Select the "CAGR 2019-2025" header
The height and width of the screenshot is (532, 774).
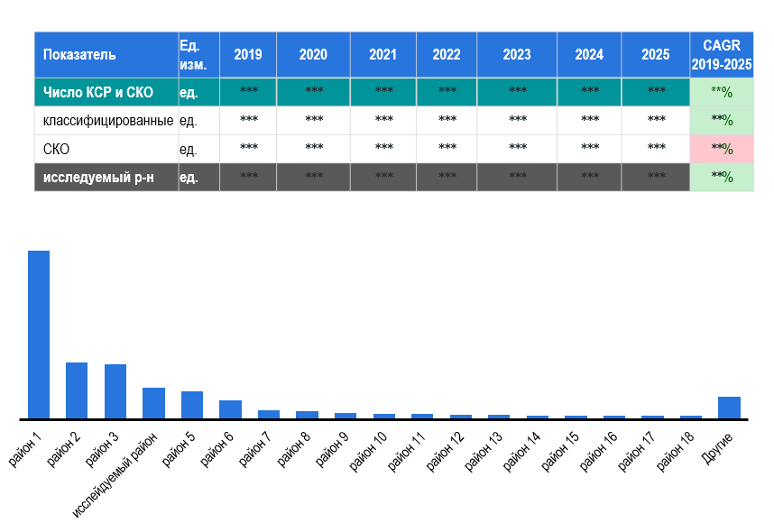coord(722,55)
